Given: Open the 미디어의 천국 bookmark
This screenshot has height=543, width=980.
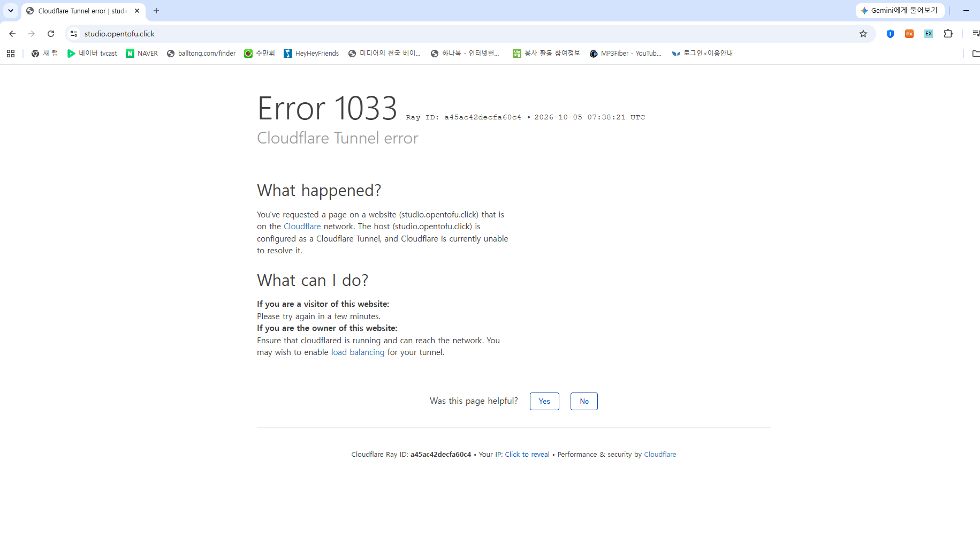Looking at the screenshot, I should tap(384, 54).
